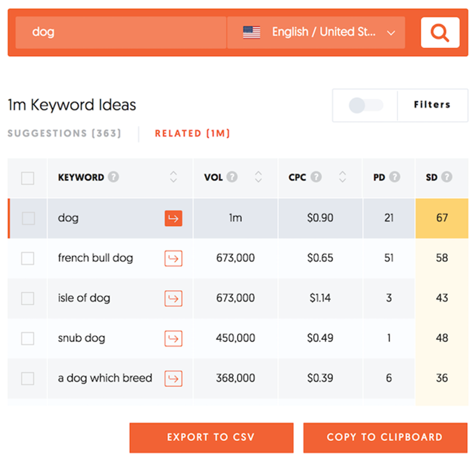This screenshot has height=462, width=476.
Task: Click the question mark icon beside SD header
Action: point(447,177)
